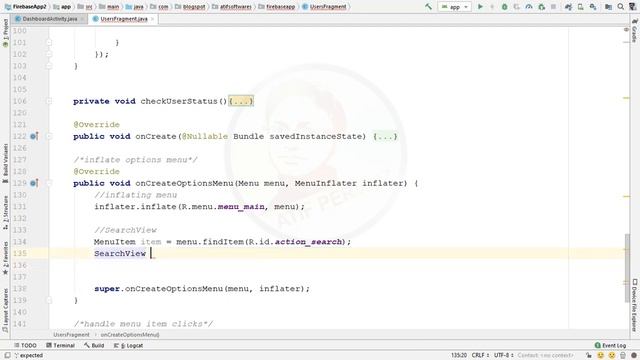
Task: Open the Terminal tool window
Action: (60, 345)
